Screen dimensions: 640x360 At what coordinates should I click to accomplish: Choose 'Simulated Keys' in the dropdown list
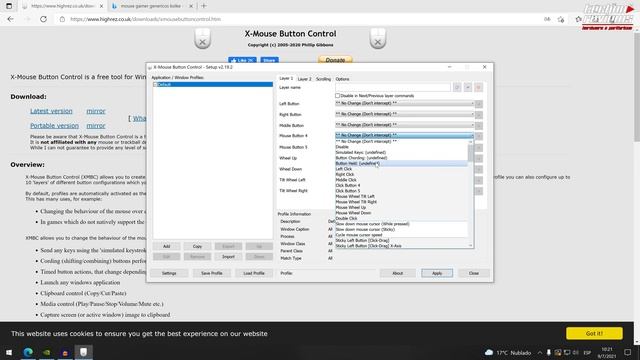(401, 152)
